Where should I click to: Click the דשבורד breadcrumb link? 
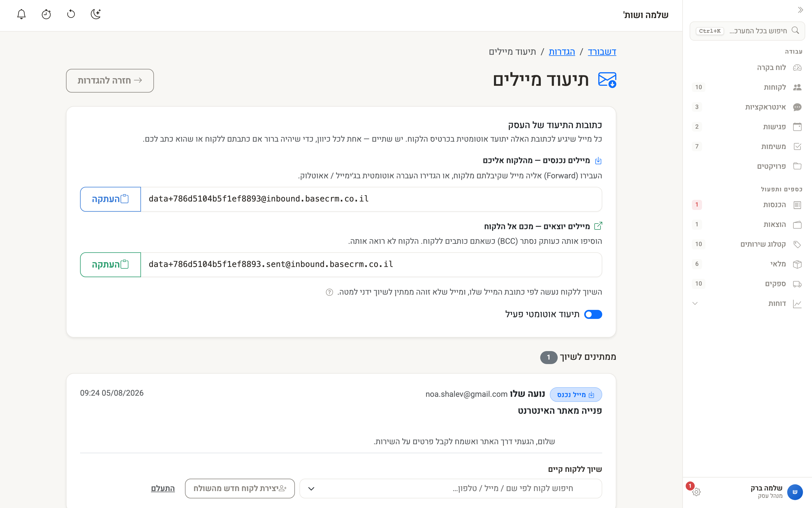tap(602, 52)
